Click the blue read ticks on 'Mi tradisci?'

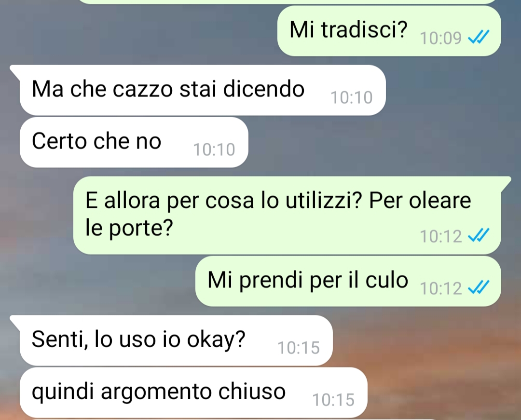(479, 37)
